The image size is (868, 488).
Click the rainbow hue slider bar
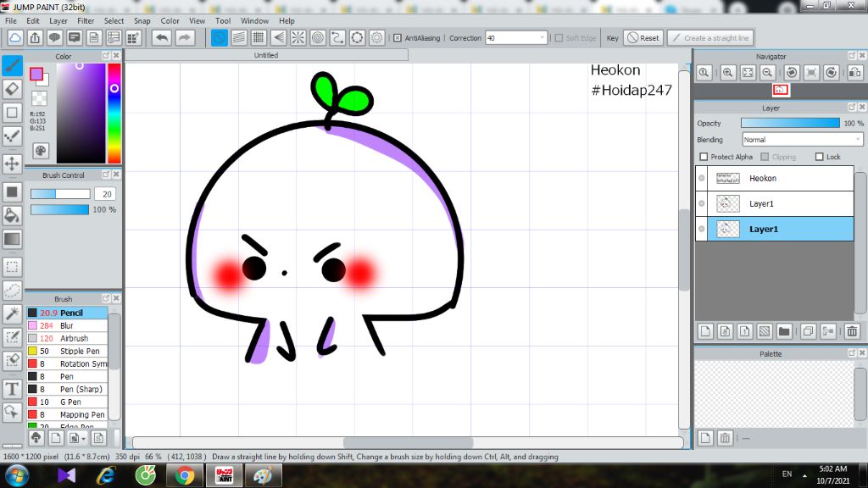[x=114, y=113]
